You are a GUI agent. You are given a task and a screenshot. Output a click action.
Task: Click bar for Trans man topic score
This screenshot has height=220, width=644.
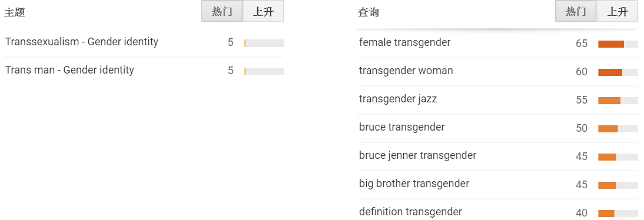click(264, 71)
